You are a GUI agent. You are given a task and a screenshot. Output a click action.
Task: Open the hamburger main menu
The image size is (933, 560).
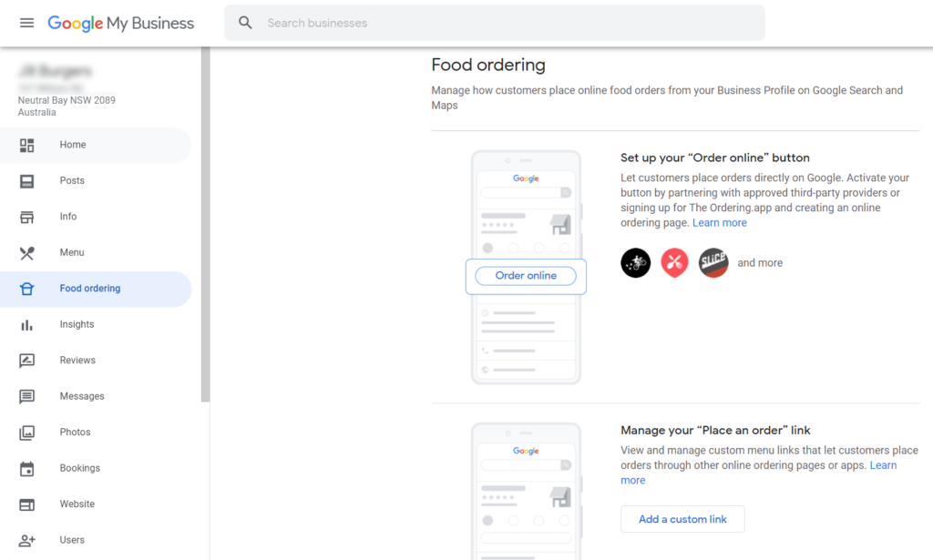click(26, 23)
